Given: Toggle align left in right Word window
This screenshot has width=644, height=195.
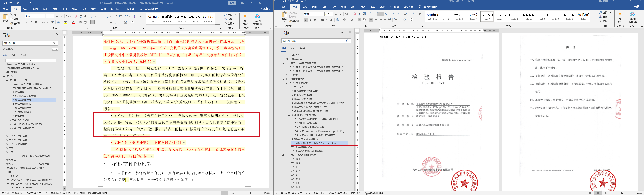Looking at the screenshot, I should (x=372, y=20).
